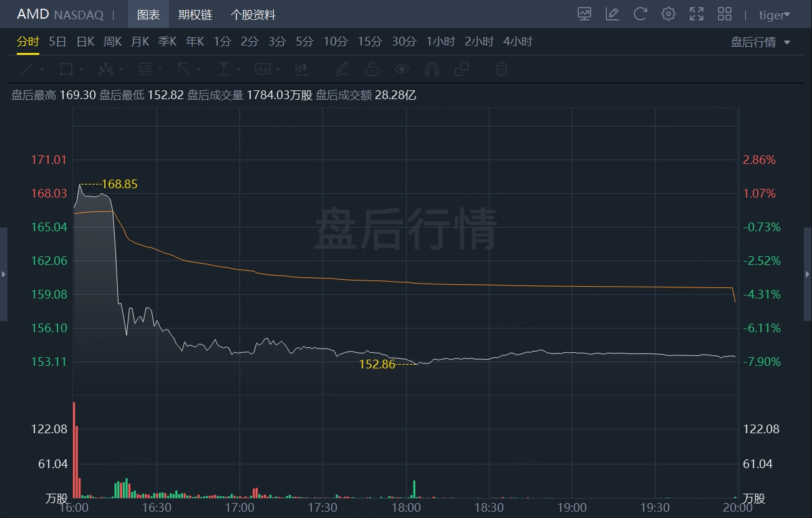Click the -7.90% percentage axis label
Viewport: 812px width, 518px height.
761,362
